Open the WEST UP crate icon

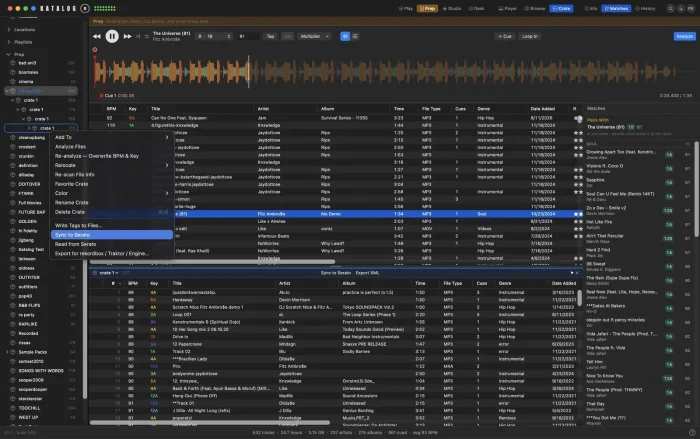coord(13,418)
